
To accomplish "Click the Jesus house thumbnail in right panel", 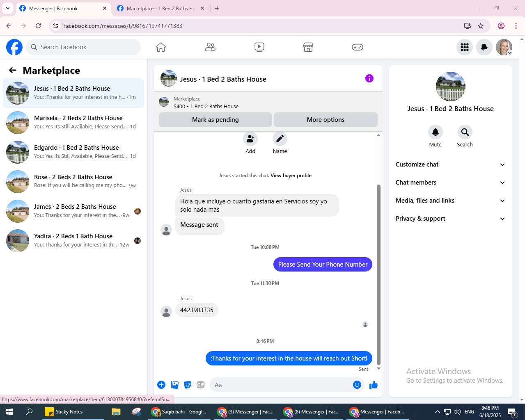I will coord(451,87).
